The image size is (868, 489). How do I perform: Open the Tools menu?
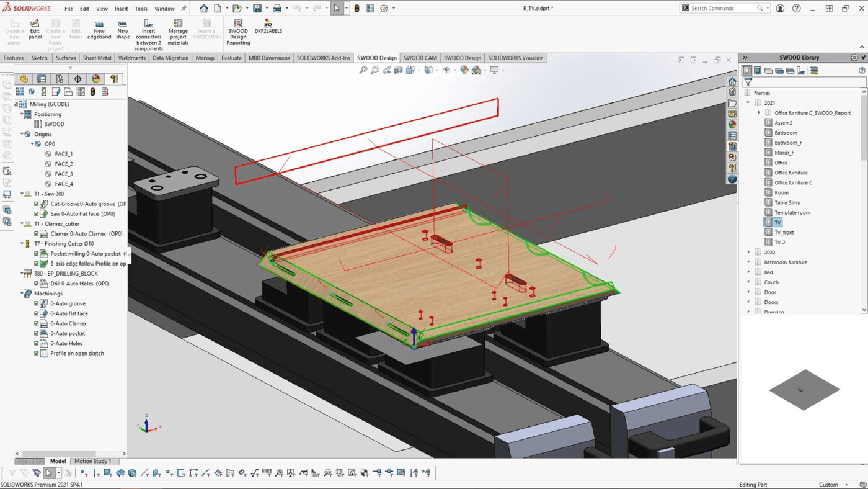click(x=141, y=9)
